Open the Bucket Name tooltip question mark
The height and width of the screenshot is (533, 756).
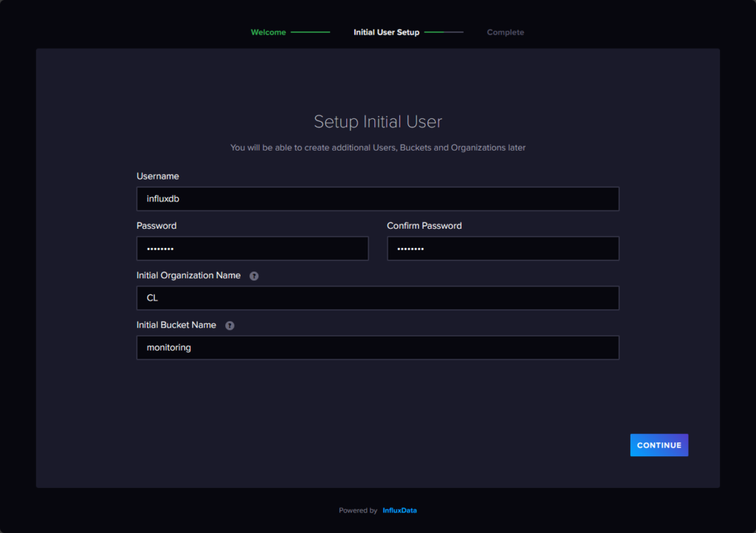coord(230,325)
